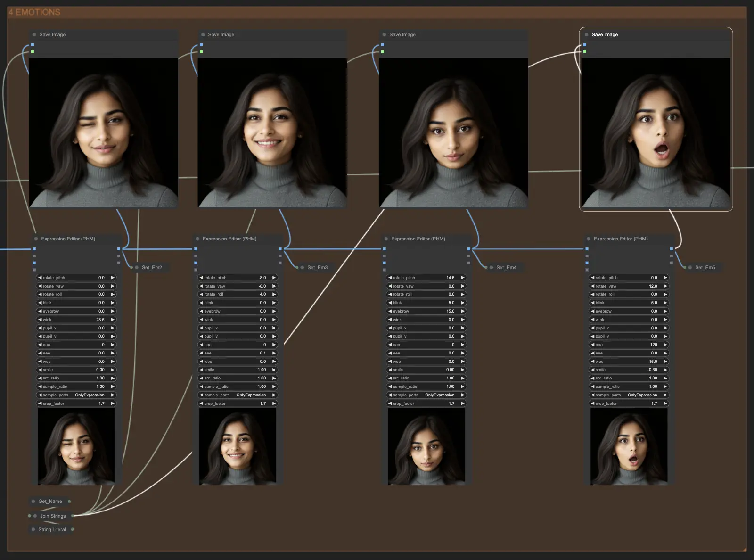Increase the woo 15.0 value with right arrow
This screenshot has width=754, height=560.
(665, 362)
